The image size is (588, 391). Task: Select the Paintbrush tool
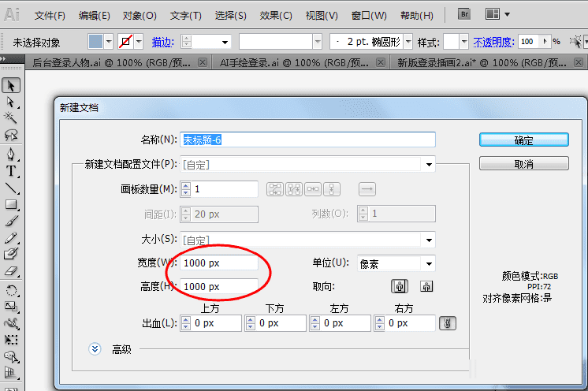11,221
